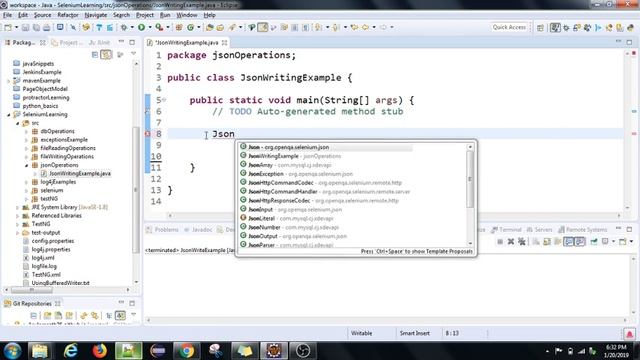Click the Windows Start button
640x360 pixels.
coord(12,351)
